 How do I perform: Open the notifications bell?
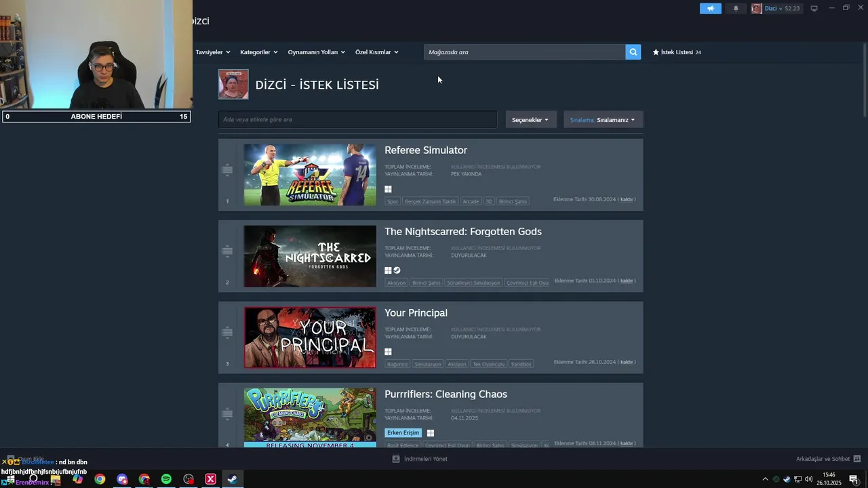pos(736,9)
